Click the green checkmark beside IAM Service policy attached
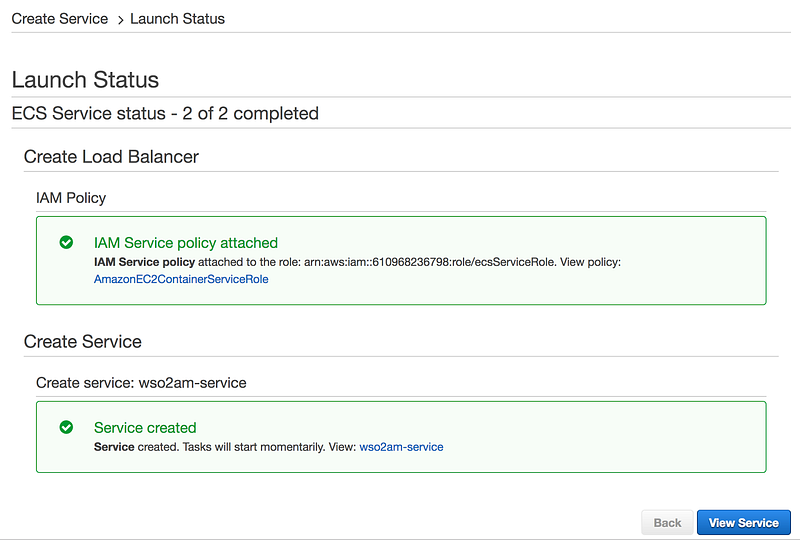 (x=66, y=242)
